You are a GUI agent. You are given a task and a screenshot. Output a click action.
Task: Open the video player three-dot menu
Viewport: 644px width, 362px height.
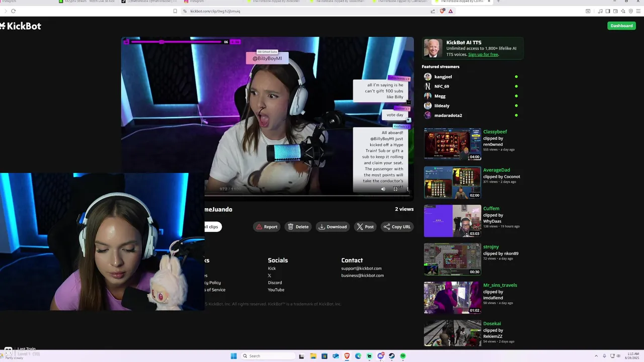tap(408, 189)
